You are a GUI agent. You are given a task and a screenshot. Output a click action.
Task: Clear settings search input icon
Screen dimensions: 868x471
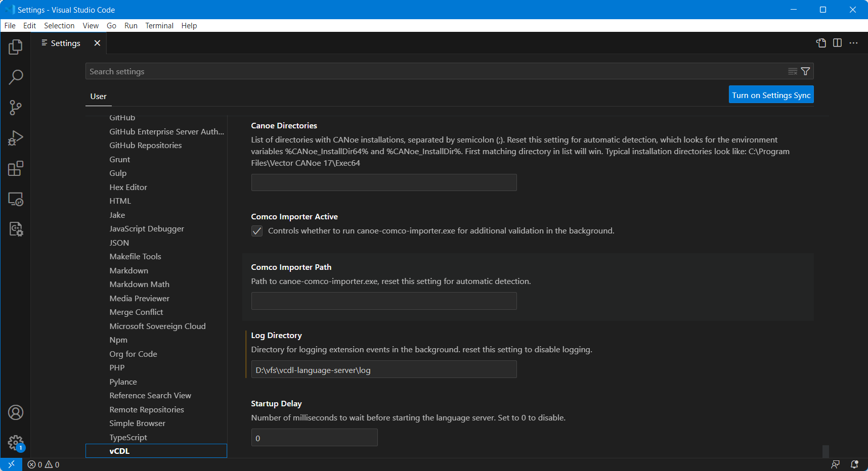[x=793, y=71]
